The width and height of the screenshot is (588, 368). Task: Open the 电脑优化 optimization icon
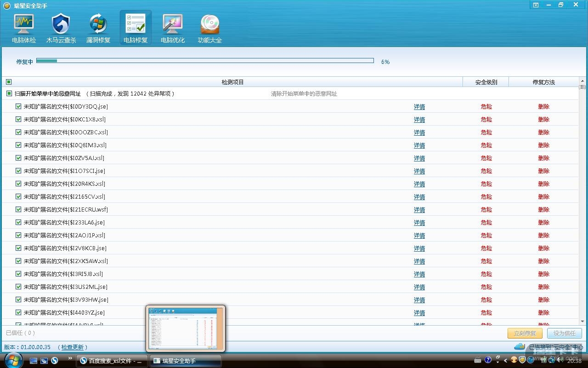[173, 29]
